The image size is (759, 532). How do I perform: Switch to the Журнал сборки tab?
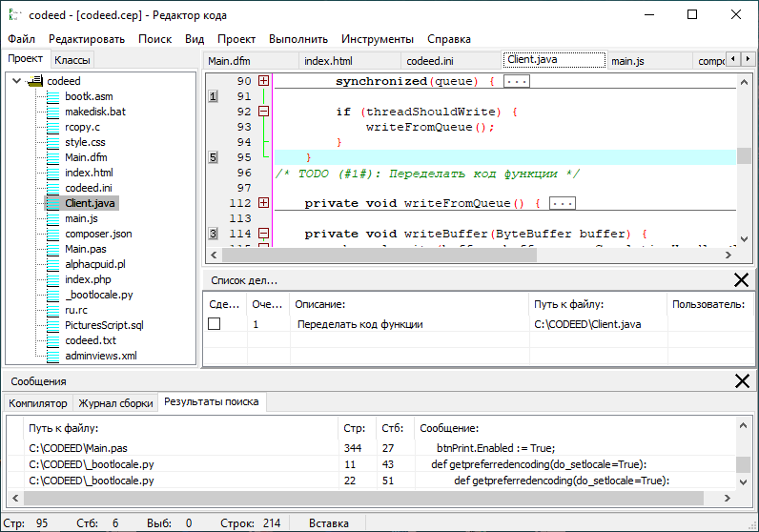[x=115, y=403]
